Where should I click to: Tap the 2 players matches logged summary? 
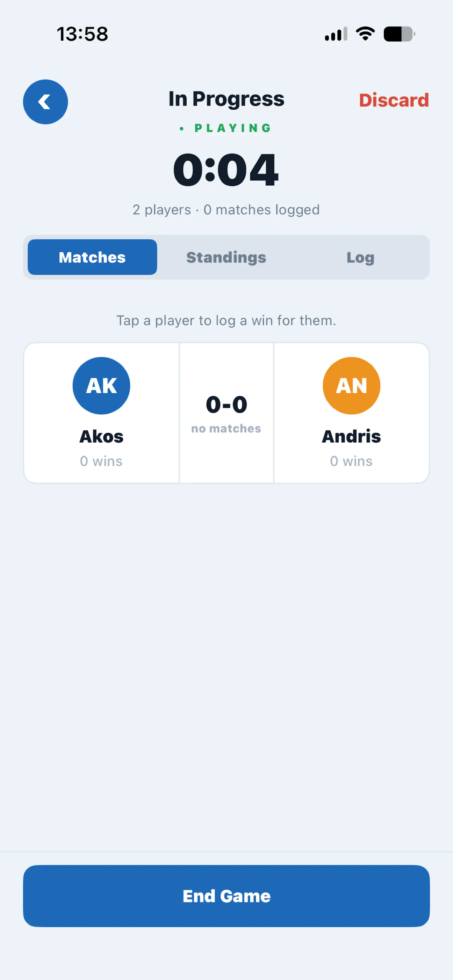tap(226, 210)
